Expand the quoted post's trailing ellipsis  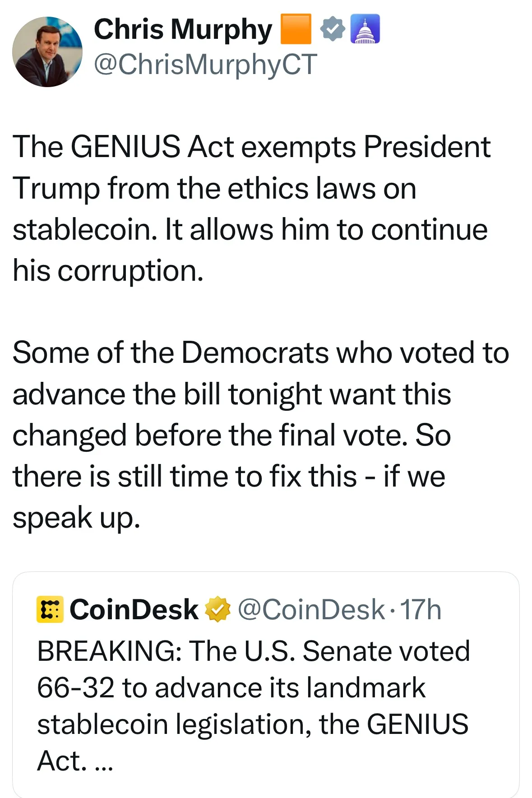(104, 762)
